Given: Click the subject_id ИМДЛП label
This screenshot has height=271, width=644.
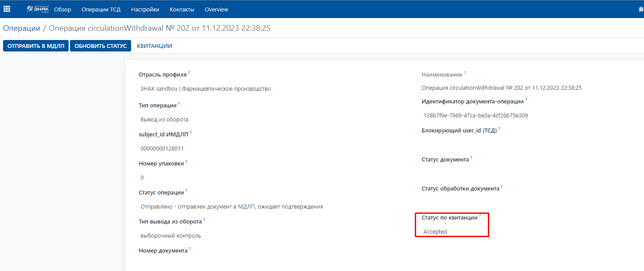Looking at the screenshot, I should tap(163, 134).
